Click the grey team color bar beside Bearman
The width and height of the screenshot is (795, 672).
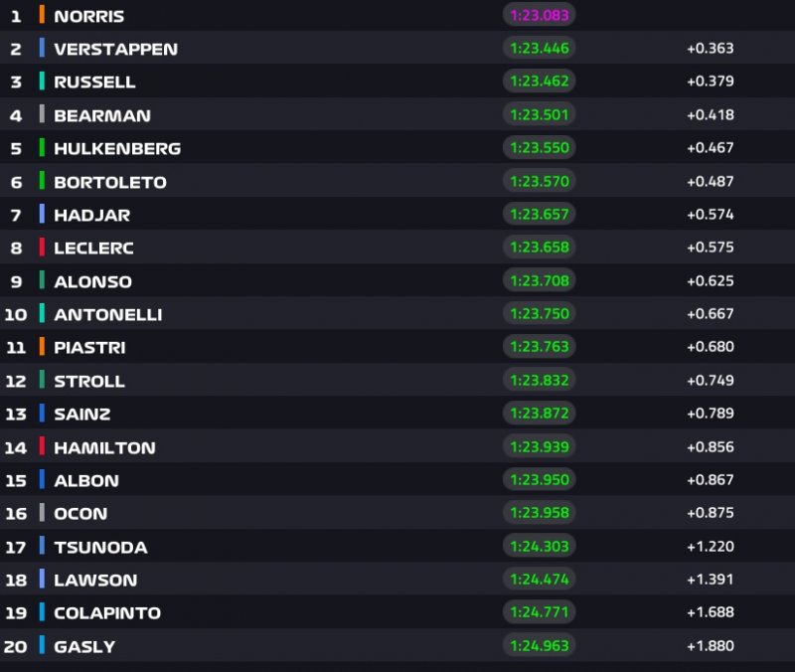coord(42,114)
